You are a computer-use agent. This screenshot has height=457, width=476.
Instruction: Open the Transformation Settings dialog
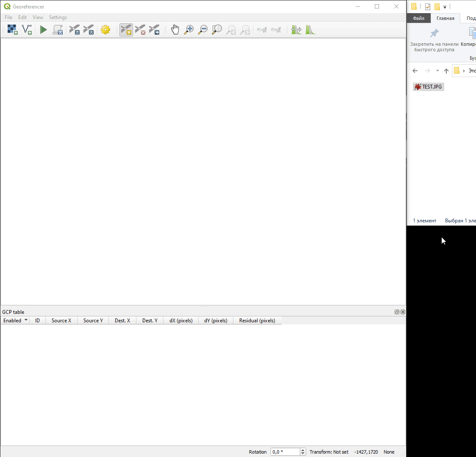coord(105,30)
